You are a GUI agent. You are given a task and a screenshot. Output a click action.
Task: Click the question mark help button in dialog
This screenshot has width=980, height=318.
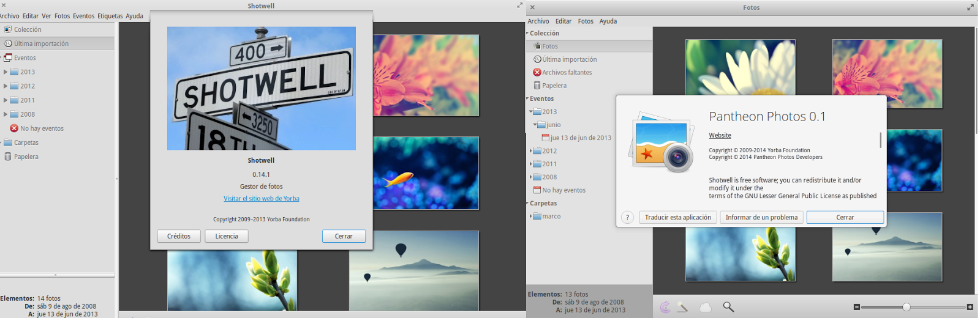pos(627,217)
